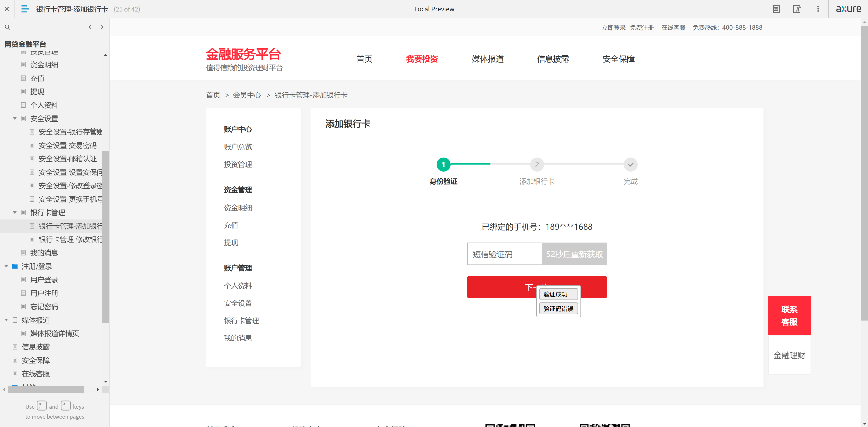This screenshot has width=868, height=427.
Task: Open 信息披露 page in sitemap
Action: click(x=36, y=347)
